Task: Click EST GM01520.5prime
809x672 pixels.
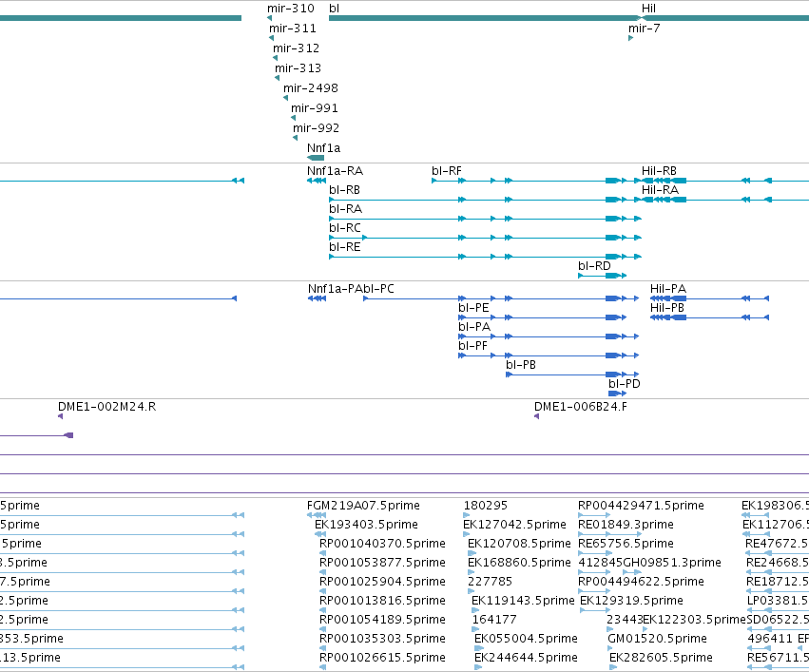Action: (x=611, y=648)
